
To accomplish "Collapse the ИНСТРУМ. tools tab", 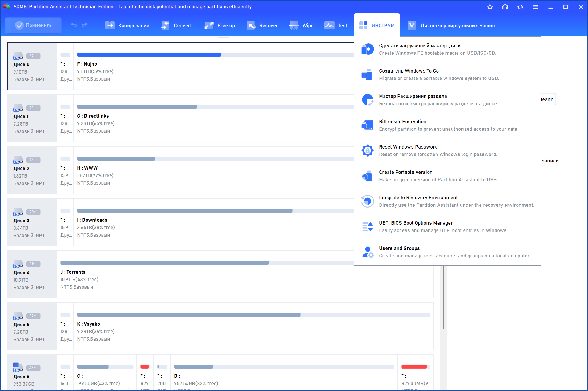I will pos(377,25).
